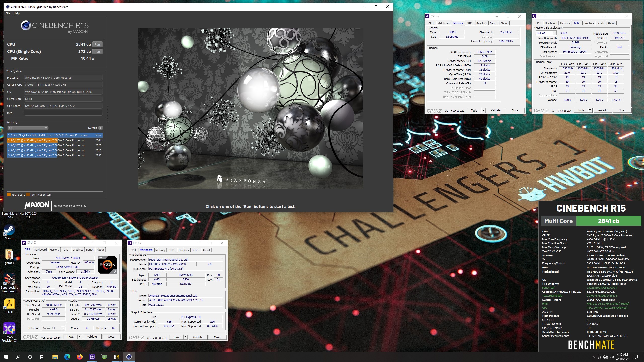Expand Tools arrow in CPU-Z Memory window
The height and width of the screenshot is (362, 644).
(483, 110)
